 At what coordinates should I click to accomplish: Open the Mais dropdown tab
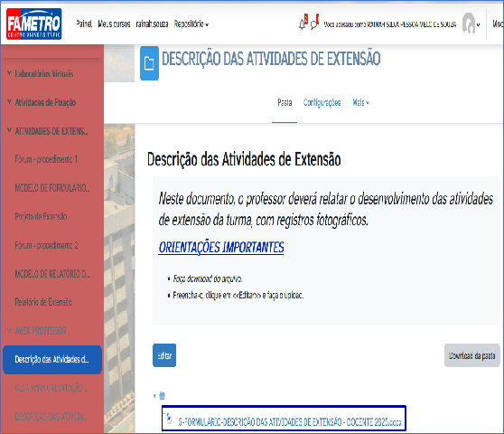coord(360,103)
